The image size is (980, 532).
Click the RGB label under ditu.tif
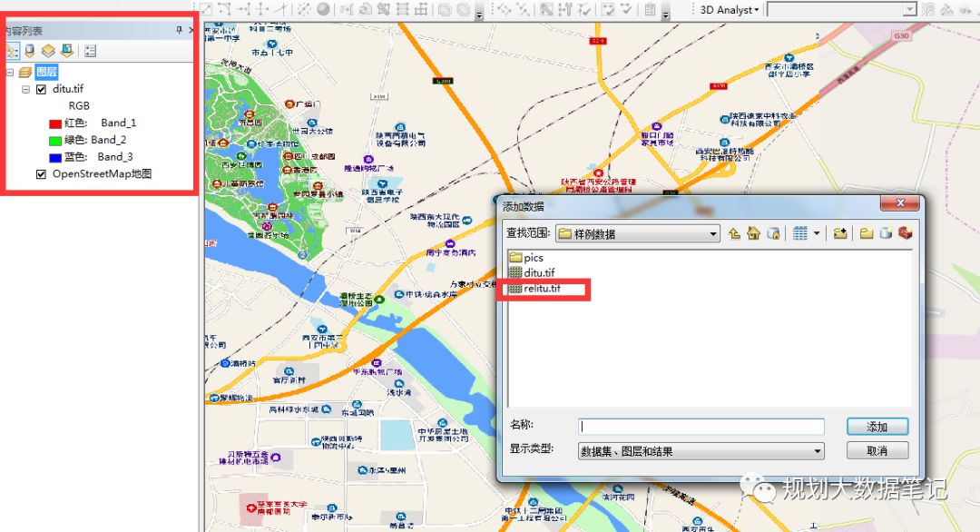(79, 105)
